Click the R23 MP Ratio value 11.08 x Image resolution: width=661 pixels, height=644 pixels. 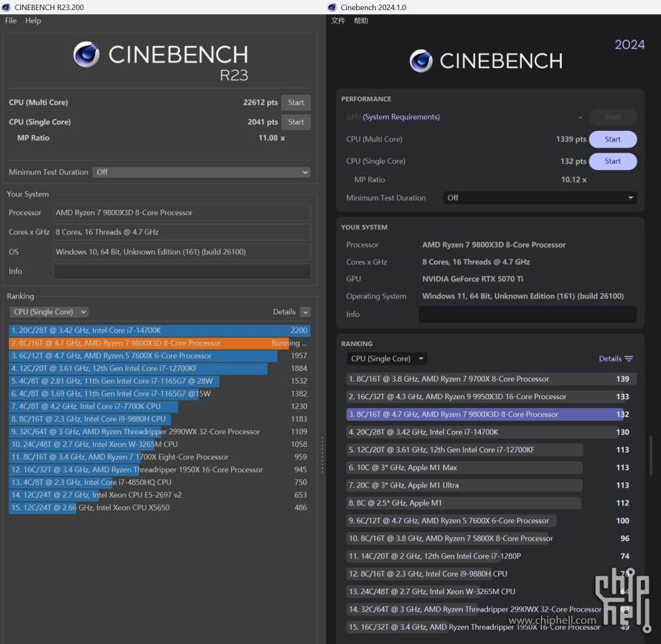(x=271, y=138)
